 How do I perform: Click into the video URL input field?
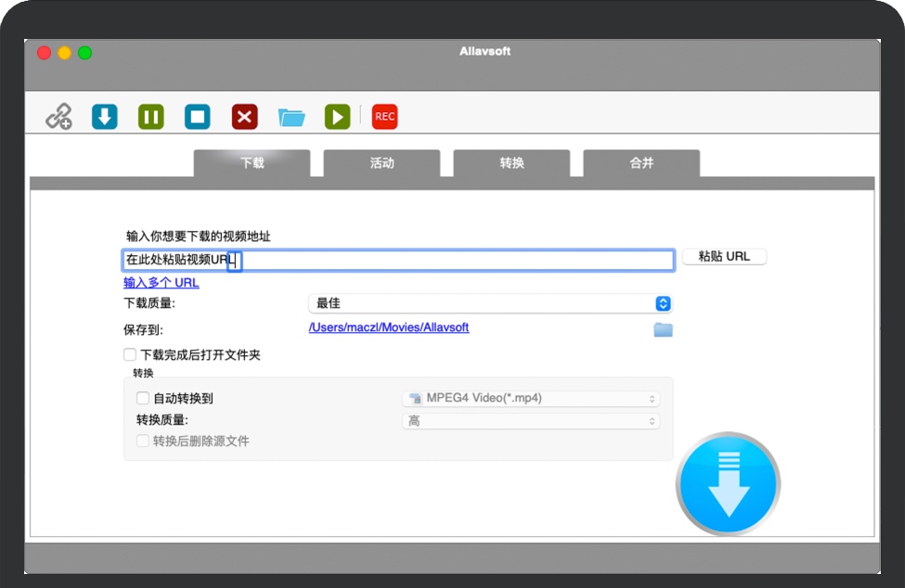click(446, 261)
